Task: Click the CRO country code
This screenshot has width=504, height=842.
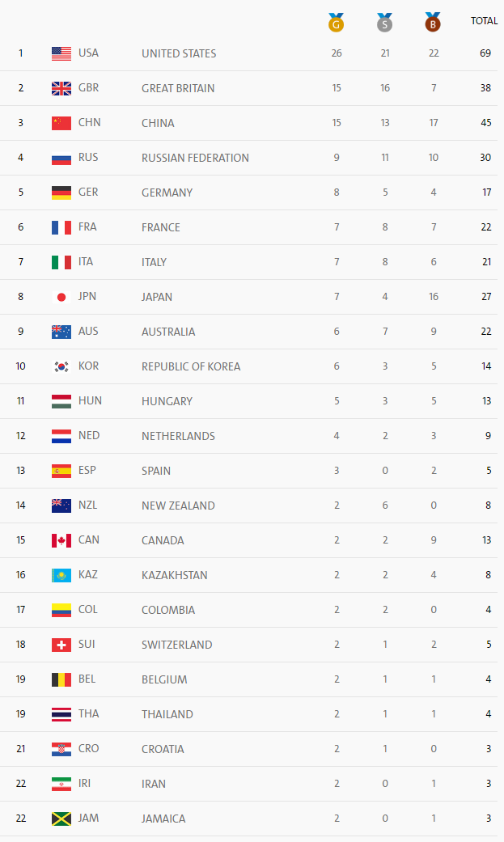Action: tap(89, 748)
